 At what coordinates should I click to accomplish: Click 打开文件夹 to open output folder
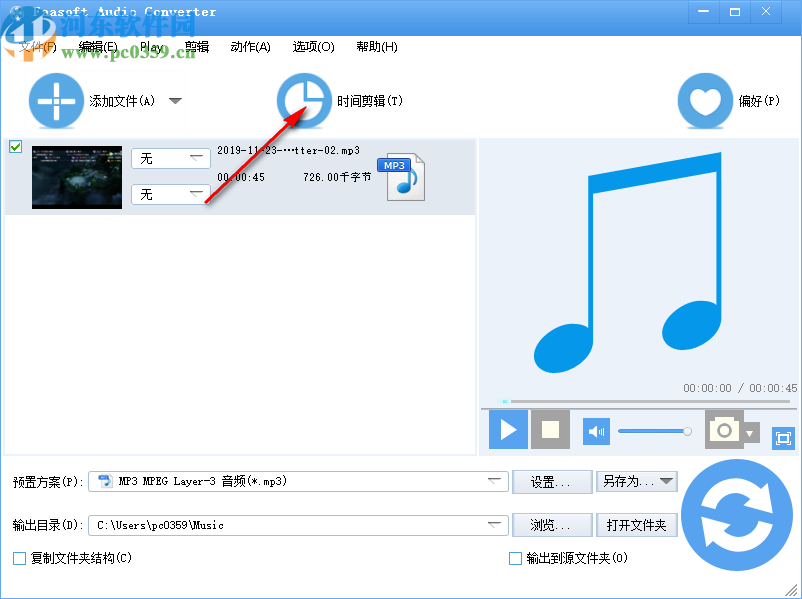637,524
